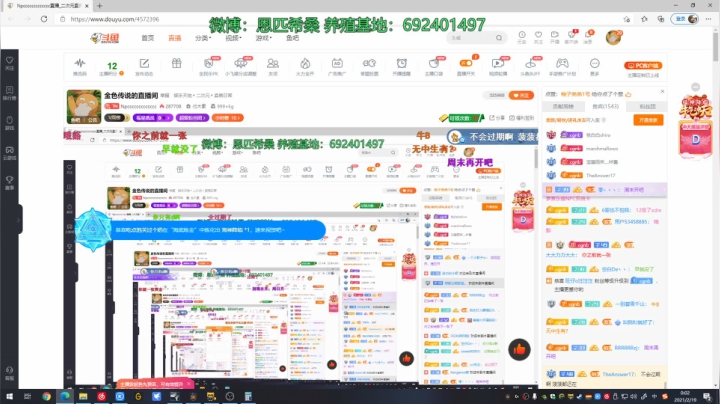Image resolution: width=720 pixels, height=404 pixels.
Task: Open the heart icon in left sidebar
Action: pos(10,63)
